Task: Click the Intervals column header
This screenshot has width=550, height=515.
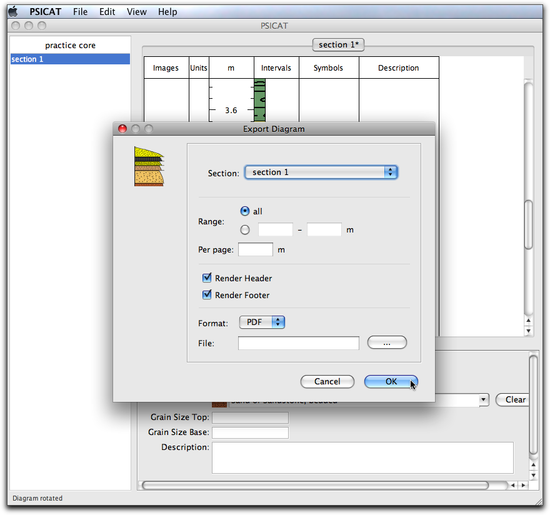Action: [x=276, y=68]
